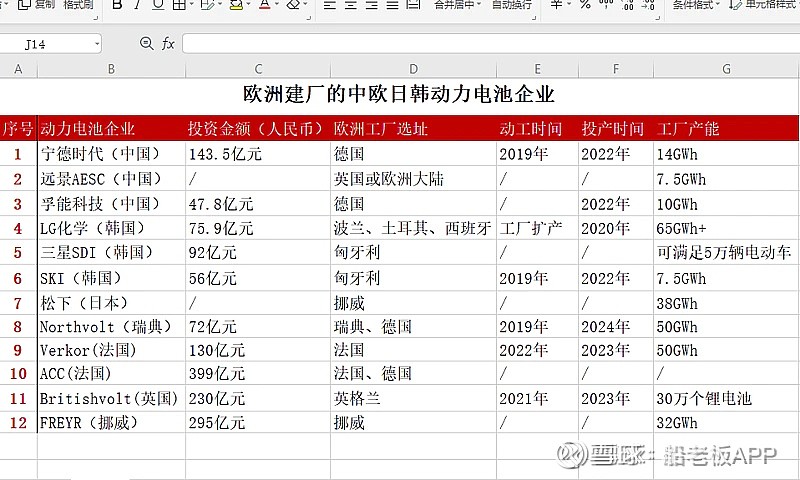The height and width of the screenshot is (480, 800).
Task: Click the 投产时间 header cell
Action: click(616, 129)
